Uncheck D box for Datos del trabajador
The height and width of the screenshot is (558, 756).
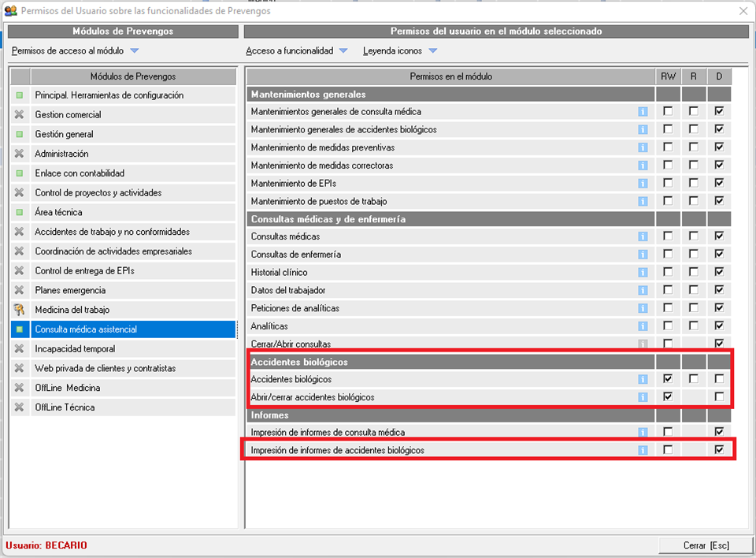click(718, 290)
